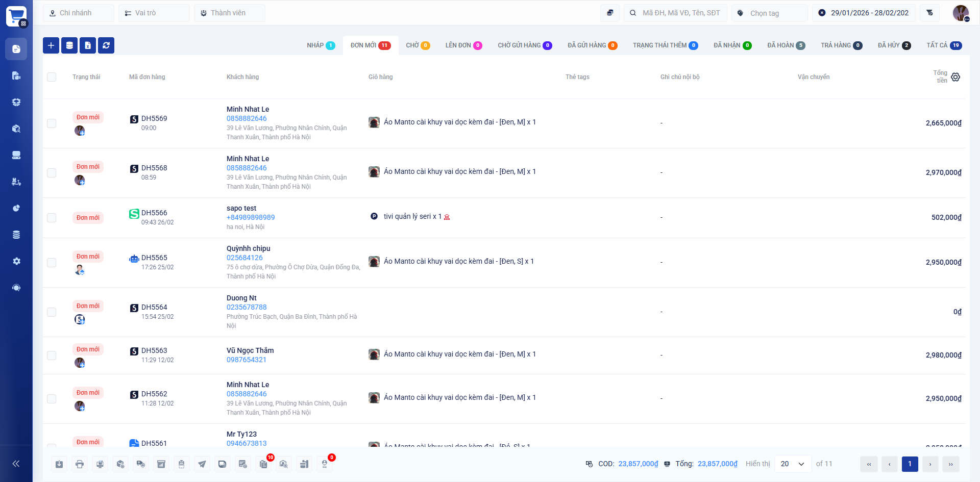Click the order search input field

coord(681,13)
